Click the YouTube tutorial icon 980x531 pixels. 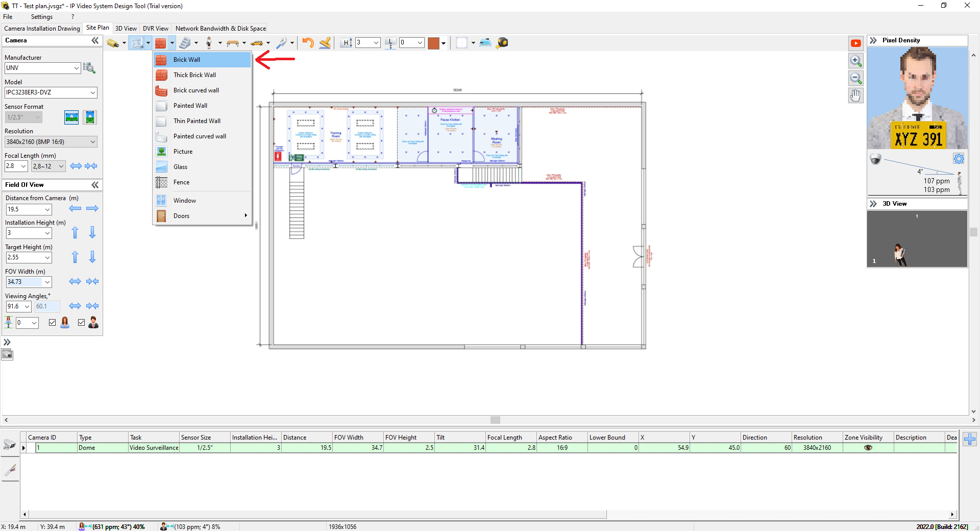pyautogui.click(x=856, y=43)
